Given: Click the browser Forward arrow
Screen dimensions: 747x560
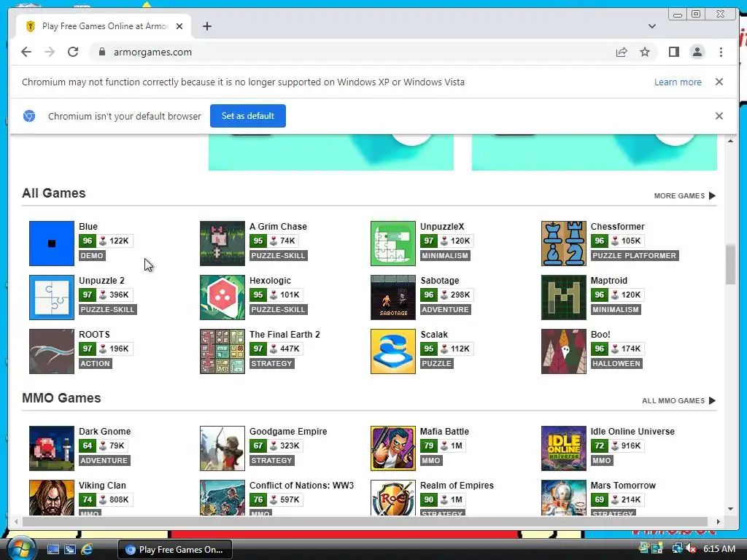Looking at the screenshot, I should pos(50,52).
